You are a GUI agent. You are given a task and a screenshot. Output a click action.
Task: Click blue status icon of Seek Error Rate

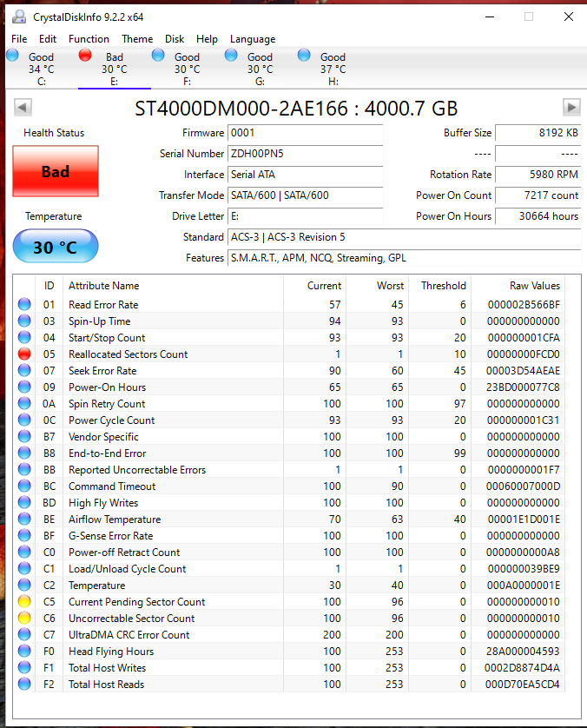[24, 370]
